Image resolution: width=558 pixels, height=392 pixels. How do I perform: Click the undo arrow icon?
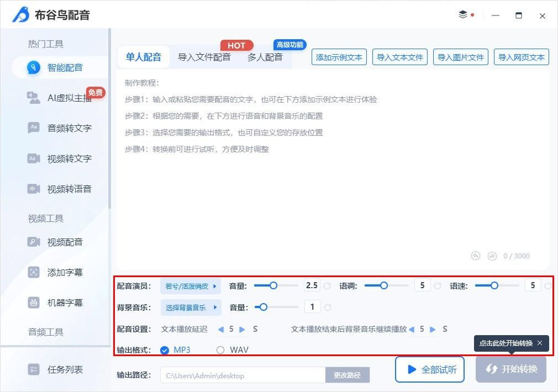coord(476,256)
